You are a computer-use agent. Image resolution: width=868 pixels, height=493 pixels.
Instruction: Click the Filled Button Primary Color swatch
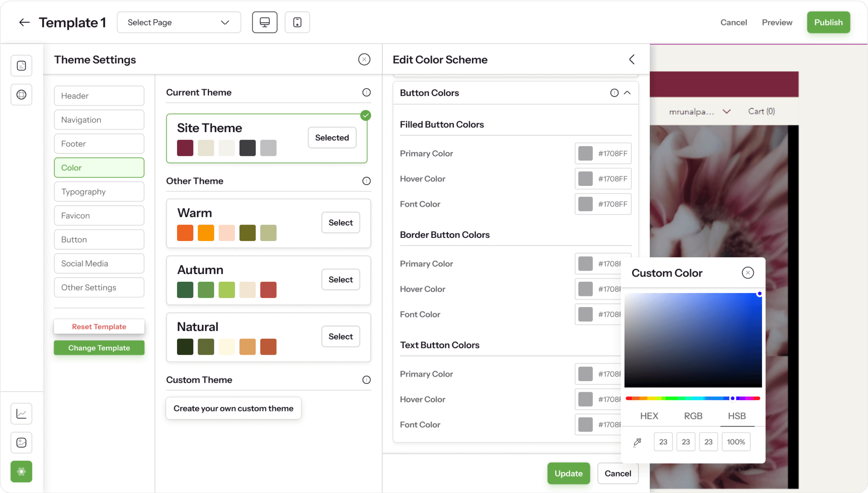pos(585,154)
